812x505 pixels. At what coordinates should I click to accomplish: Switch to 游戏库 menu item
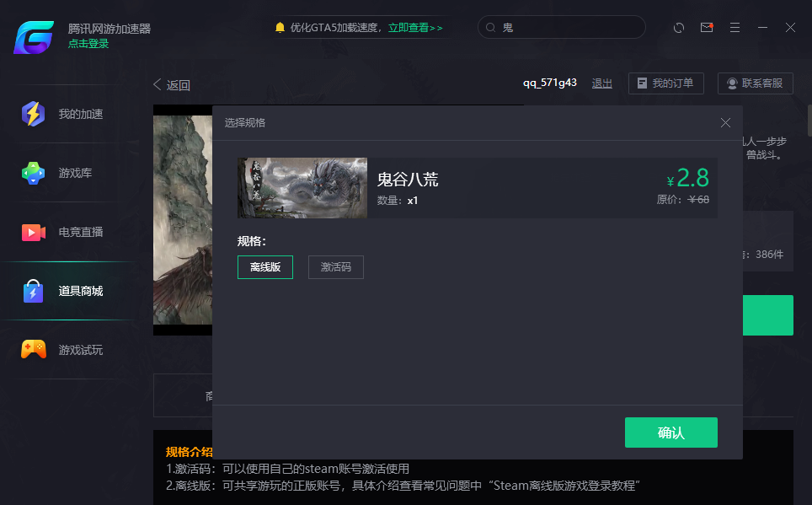coord(75,173)
